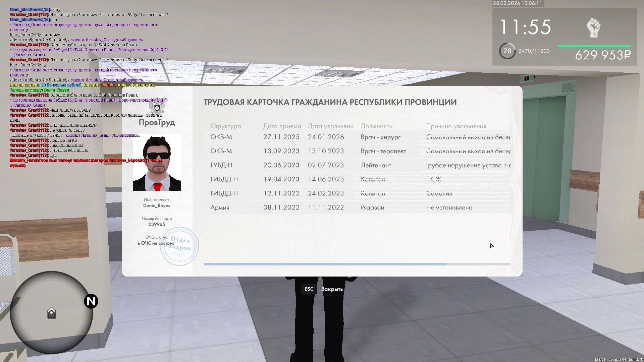Select the ОКБ-М Врач - хирург row

pyautogui.click(x=357, y=137)
